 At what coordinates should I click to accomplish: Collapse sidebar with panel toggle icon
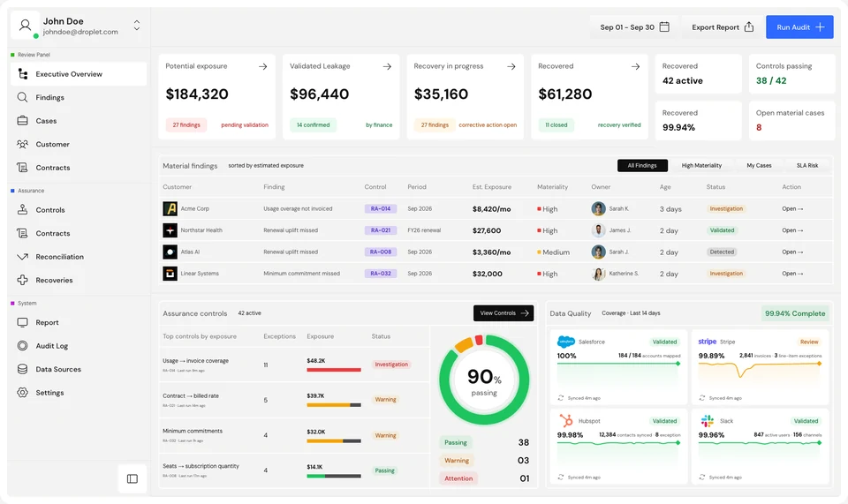click(x=132, y=478)
